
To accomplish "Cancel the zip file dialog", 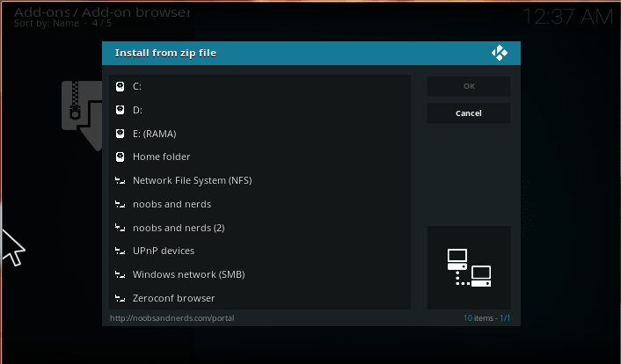I will click(469, 113).
